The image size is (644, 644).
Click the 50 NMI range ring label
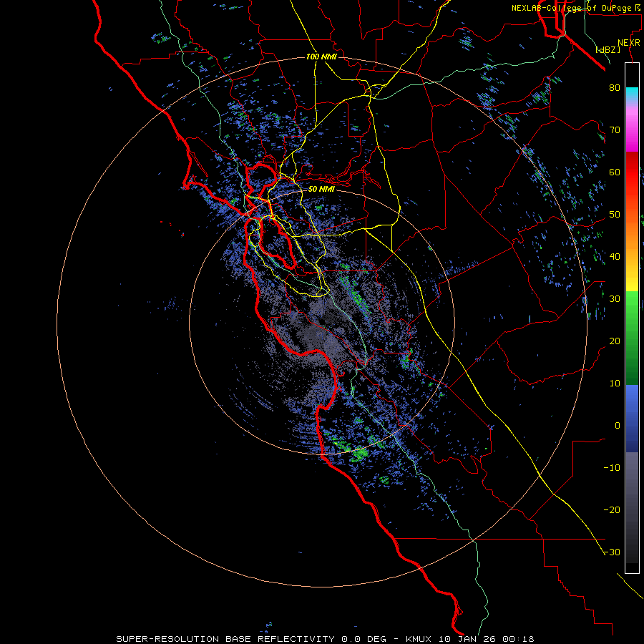click(321, 190)
